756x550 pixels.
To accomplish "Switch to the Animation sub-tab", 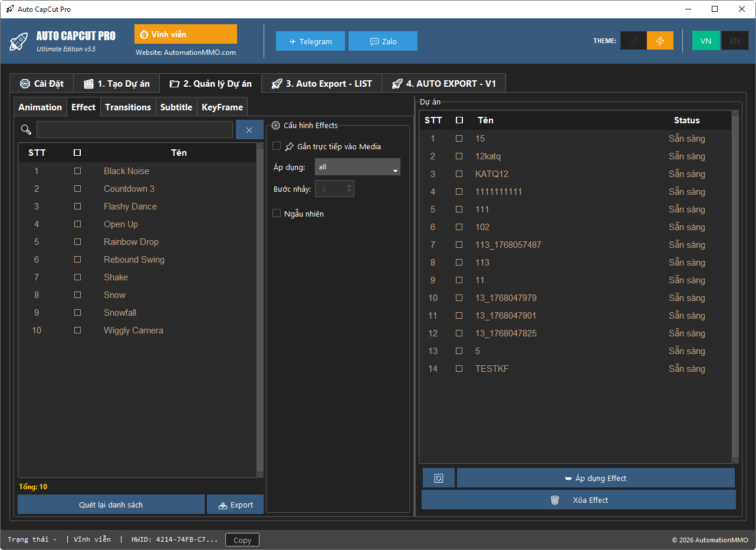I will pos(40,107).
